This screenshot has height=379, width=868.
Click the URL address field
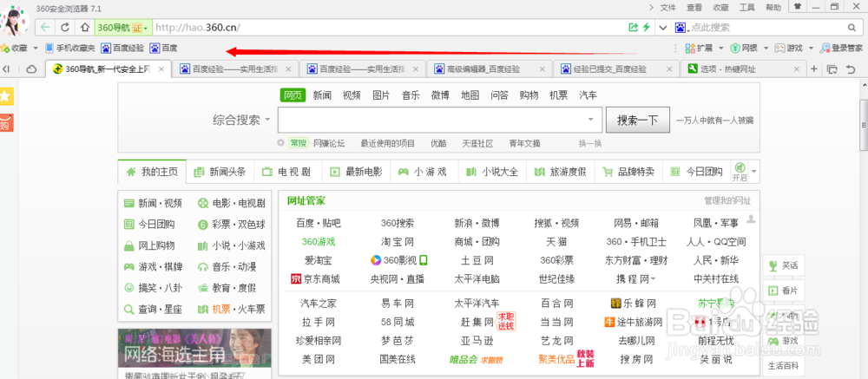click(x=389, y=27)
